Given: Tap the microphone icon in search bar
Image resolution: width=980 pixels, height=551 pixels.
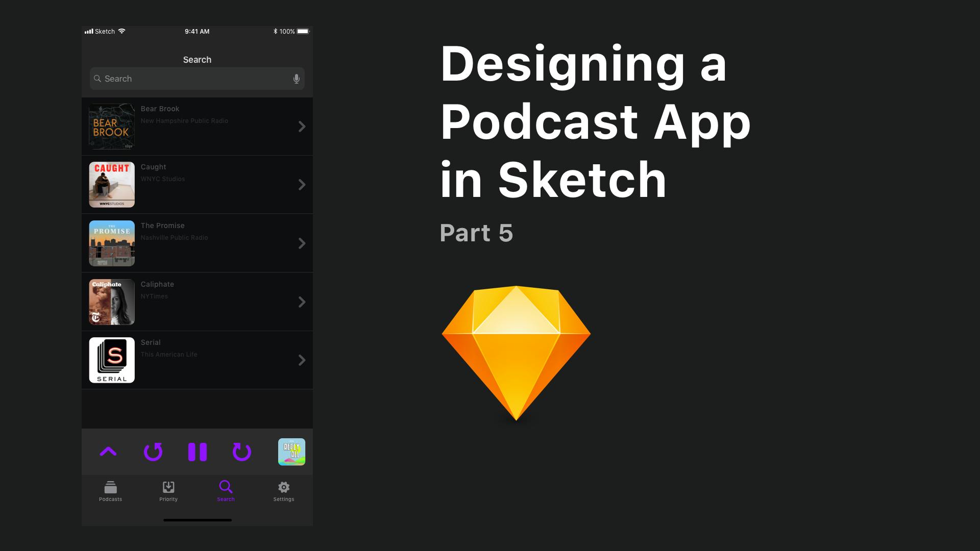Looking at the screenshot, I should (296, 79).
